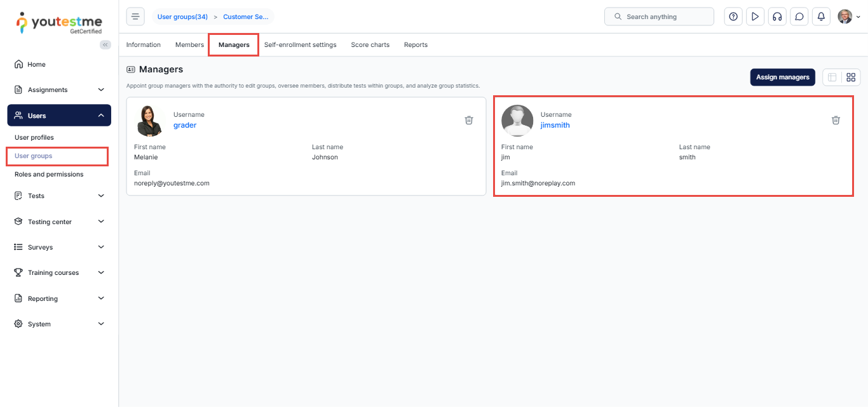Click the headset support icon
The image size is (868, 407).
pos(777,17)
